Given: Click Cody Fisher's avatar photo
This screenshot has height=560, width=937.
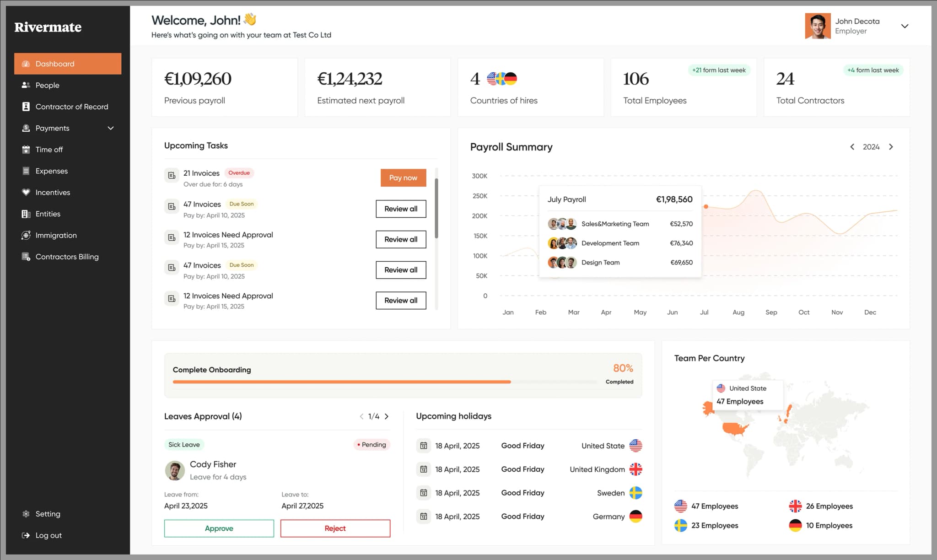Looking at the screenshot, I should click(x=175, y=470).
